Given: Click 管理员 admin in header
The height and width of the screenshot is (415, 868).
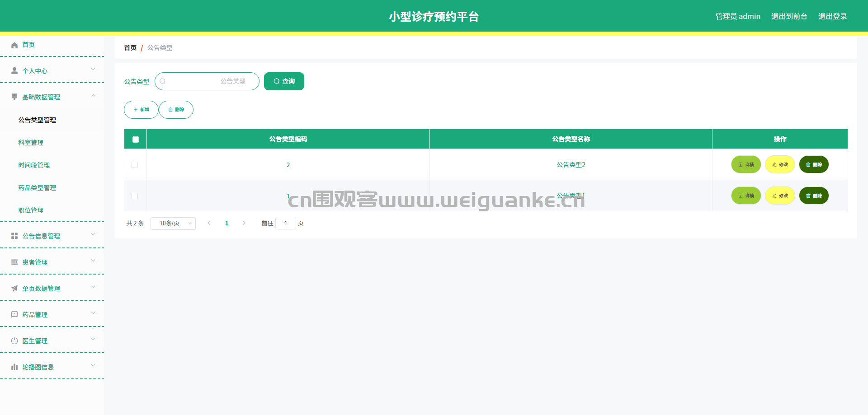Looking at the screenshot, I should pos(738,16).
